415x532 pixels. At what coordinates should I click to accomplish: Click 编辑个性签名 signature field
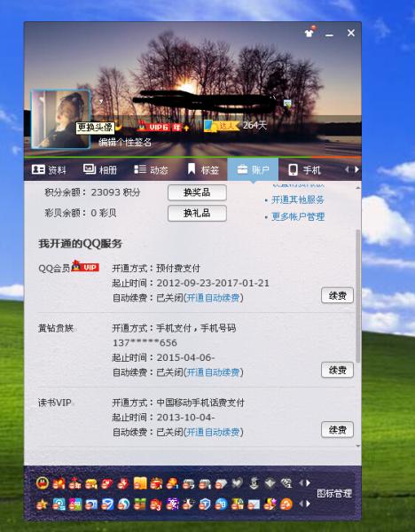[x=125, y=142]
